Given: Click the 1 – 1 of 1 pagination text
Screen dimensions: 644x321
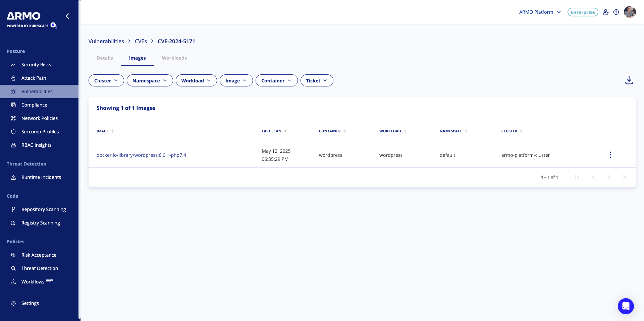Looking at the screenshot, I should coord(549,177).
